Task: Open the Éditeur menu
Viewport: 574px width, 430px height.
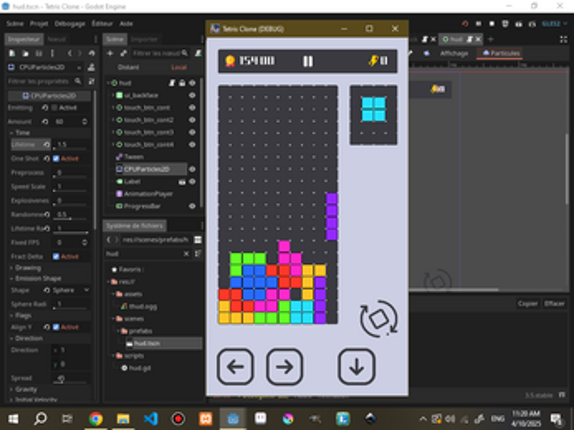Action: click(102, 24)
